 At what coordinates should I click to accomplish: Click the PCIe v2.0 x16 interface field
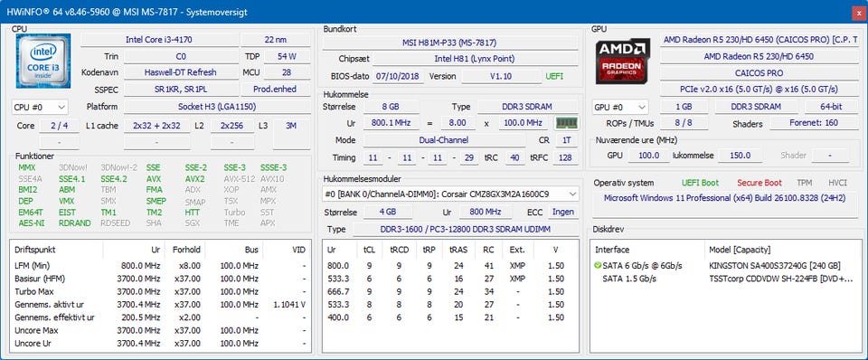pos(759,90)
